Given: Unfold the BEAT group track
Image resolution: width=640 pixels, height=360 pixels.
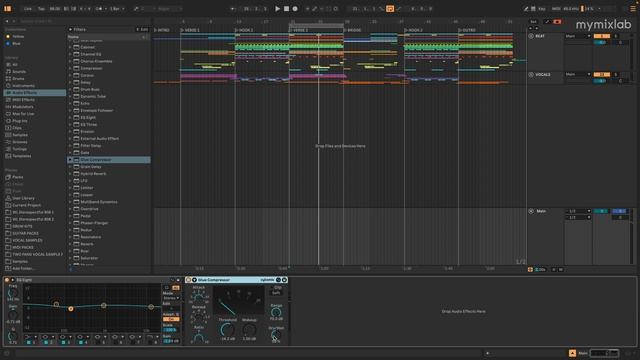Looking at the screenshot, I should (x=531, y=36).
